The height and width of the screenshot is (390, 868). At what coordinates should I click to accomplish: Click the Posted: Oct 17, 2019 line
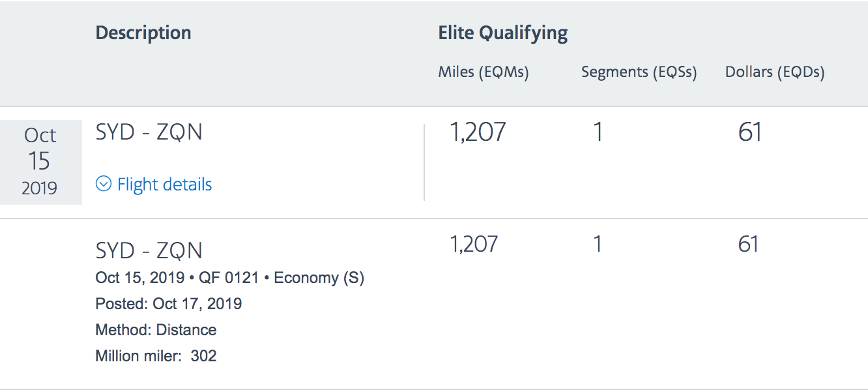(169, 303)
